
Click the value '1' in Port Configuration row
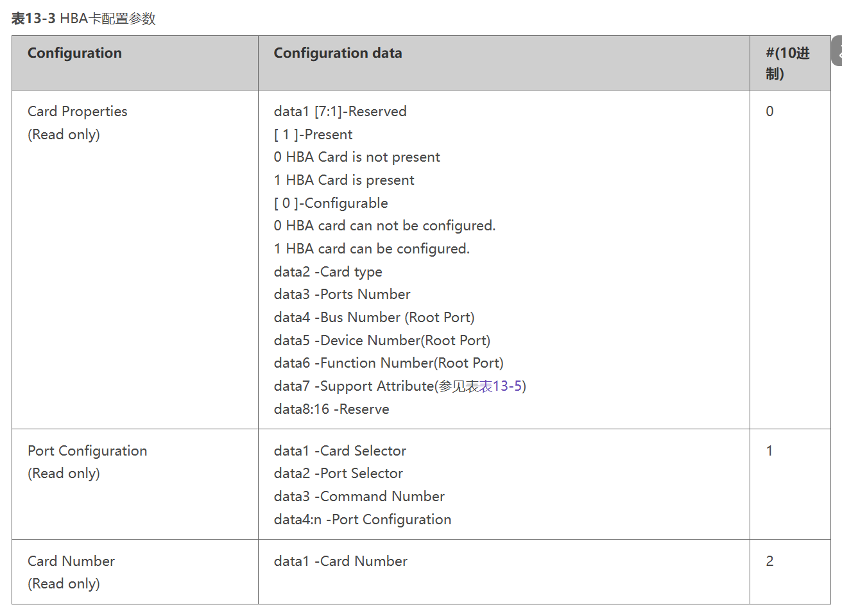tap(769, 451)
